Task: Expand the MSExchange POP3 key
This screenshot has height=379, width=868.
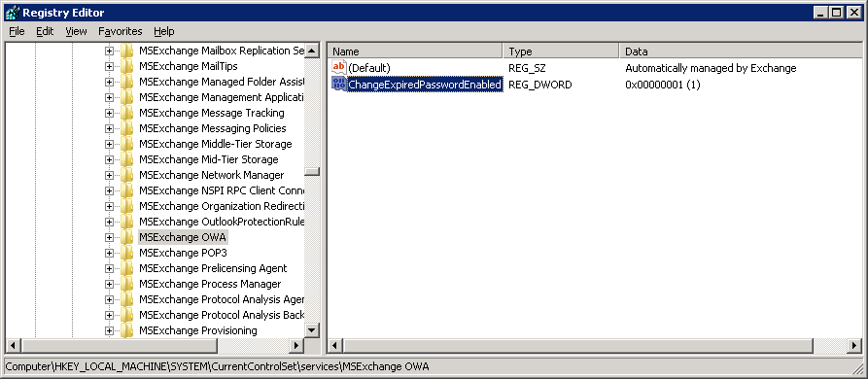Action: pyautogui.click(x=109, y=253)
